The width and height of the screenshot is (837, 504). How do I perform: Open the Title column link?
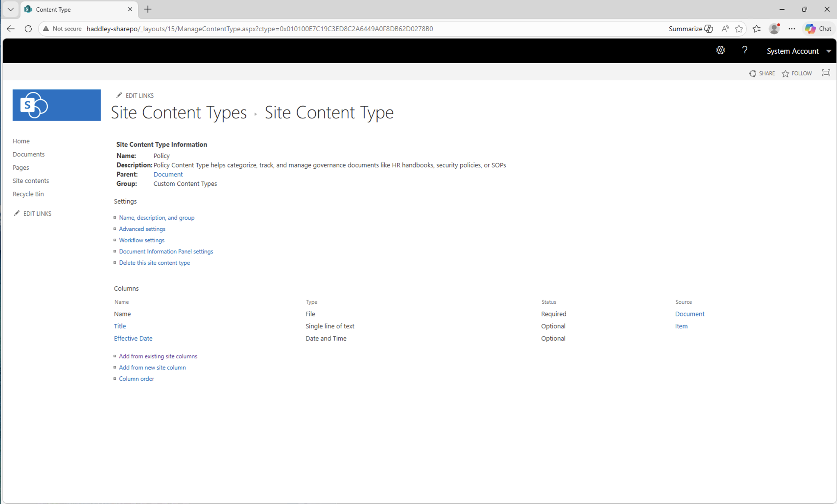tap(120, 326)
